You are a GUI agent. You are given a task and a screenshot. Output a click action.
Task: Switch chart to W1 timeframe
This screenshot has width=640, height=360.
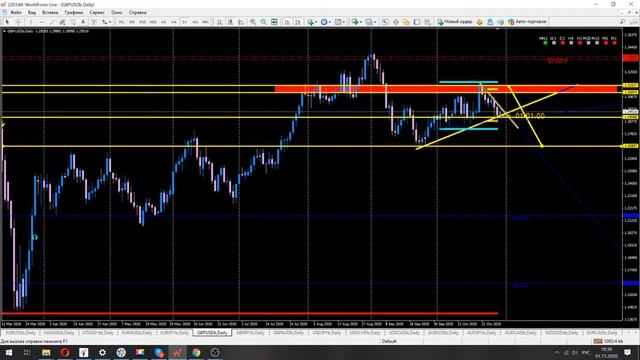[195, 22]
